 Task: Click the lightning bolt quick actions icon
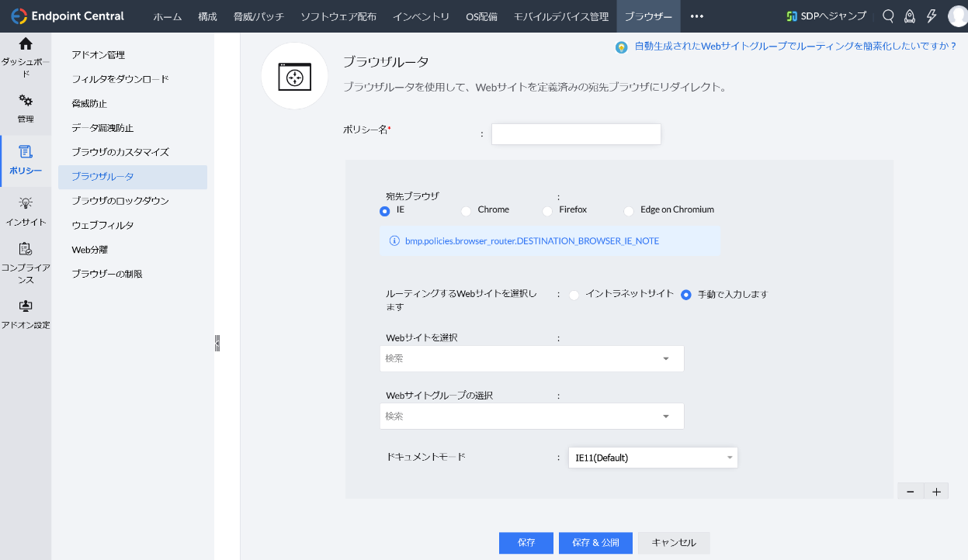932,16
